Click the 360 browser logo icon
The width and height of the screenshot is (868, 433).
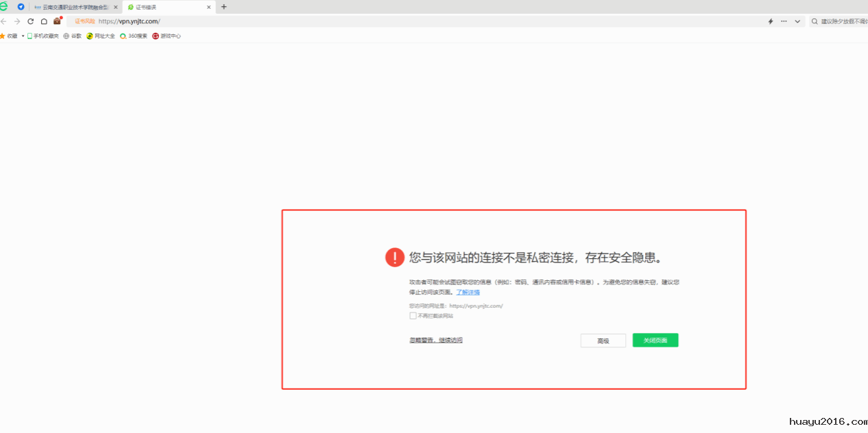coord(4,7)
